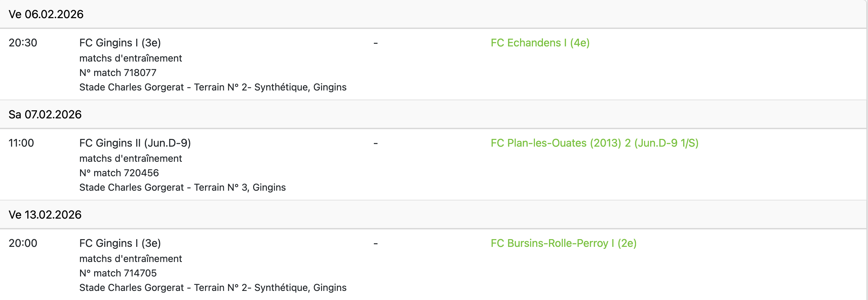
Task: Select FC Gingins I playing at 20:30
Action: tap(120, 43)
